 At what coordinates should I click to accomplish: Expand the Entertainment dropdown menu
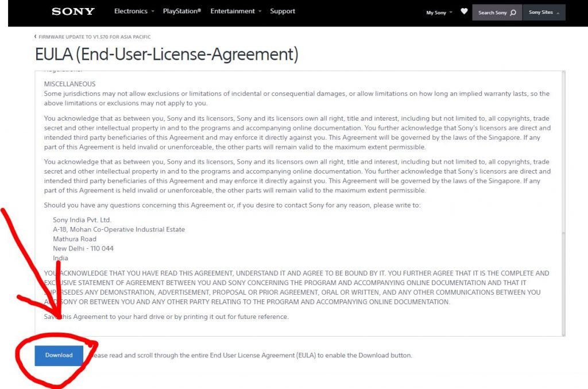(235, 11)
